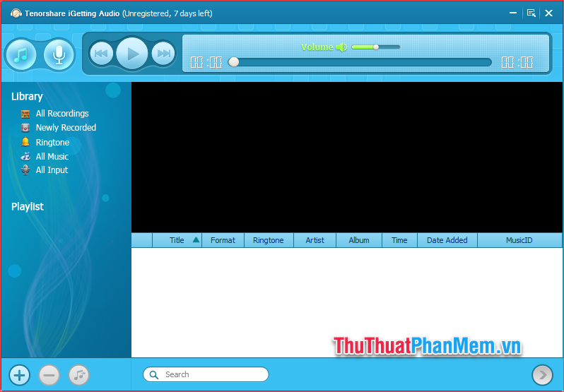Mute audio via the Volume speaker icon
The height and width of the screenshot is (392, 564).
[341, 47]
